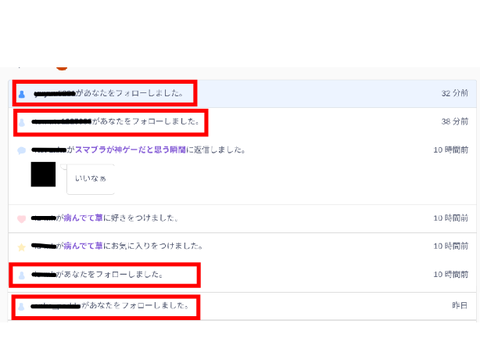The image size is (480, 360).
Task: Click the person icon on the 38 分前 follow notification
Action: coord(22,123)
